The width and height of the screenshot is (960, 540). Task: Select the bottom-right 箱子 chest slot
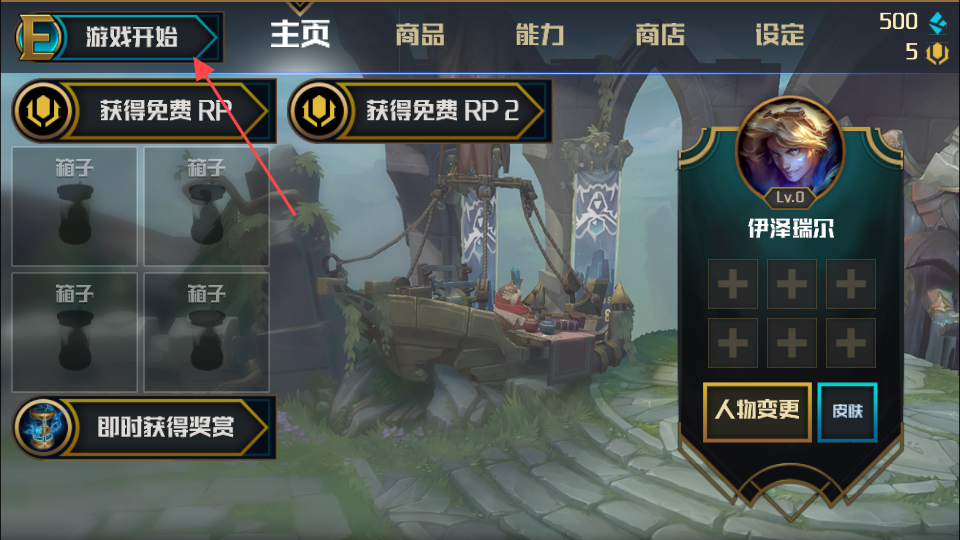206,332
